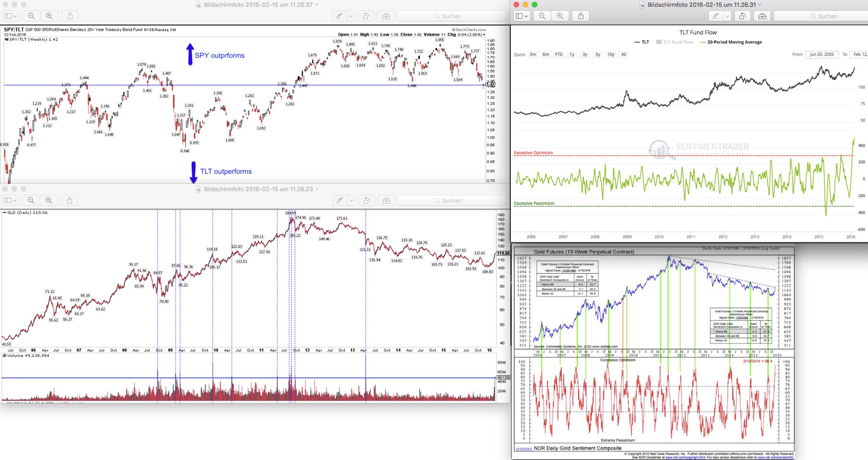Maximize the 11.26.31 Preview window
Image resolution: width=868 pixels, height=460 pixels.
535,5
